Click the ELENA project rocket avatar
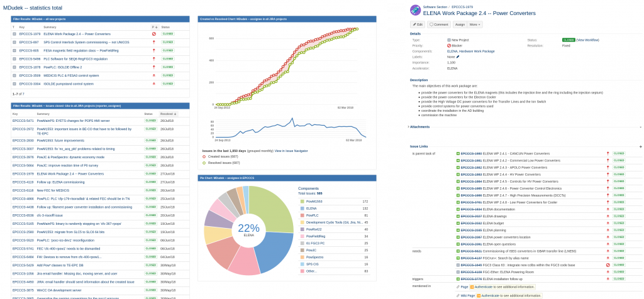Screen dimensions: 644x299 coord(415,11)
